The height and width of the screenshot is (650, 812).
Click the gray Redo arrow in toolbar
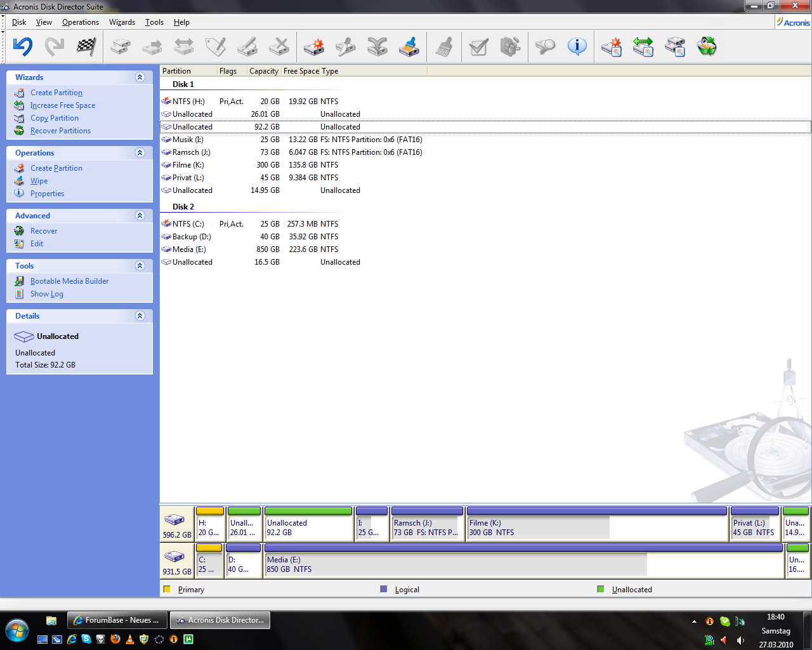tap(55, 46)
